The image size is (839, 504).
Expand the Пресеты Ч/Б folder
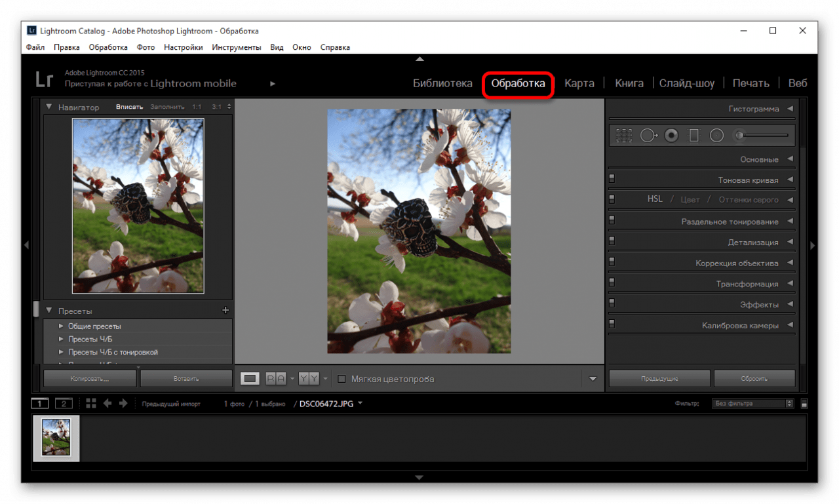click(62, 339)
